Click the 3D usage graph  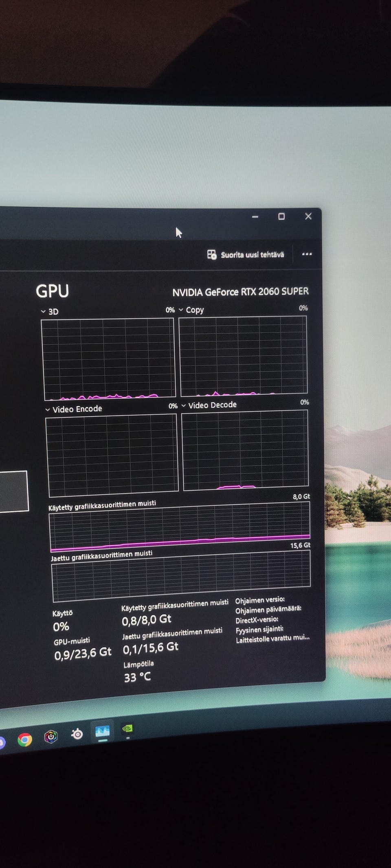pyautogui.click(x=108, y=359)
